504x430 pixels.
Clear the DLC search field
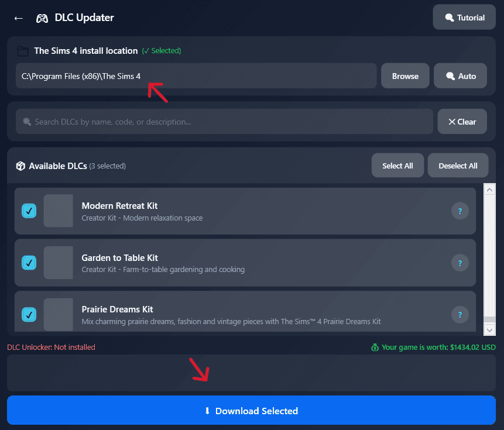(x=462, y=122)
